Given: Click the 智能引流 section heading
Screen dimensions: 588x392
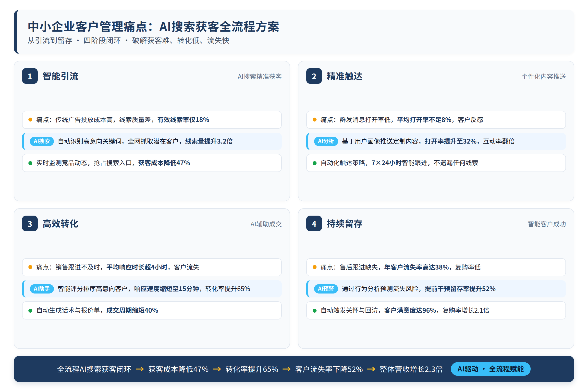Looking at the screenshot, I should tap(61, 76).
